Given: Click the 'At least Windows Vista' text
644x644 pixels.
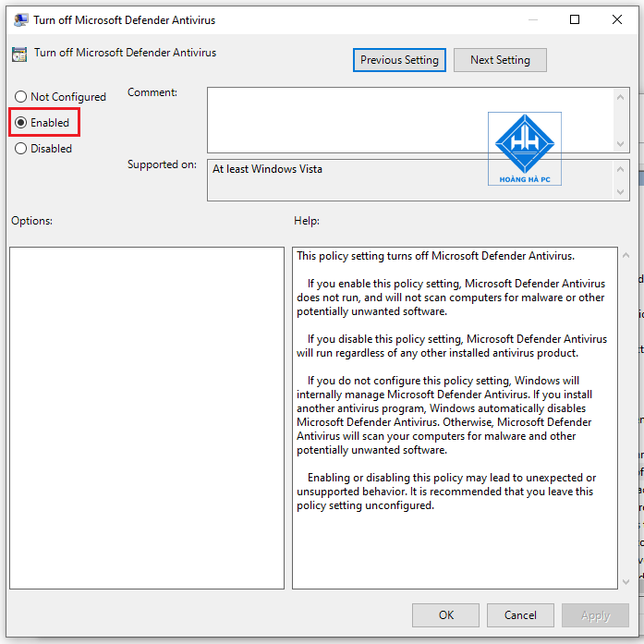Looking at the screenshot, I should coord(267,169).
